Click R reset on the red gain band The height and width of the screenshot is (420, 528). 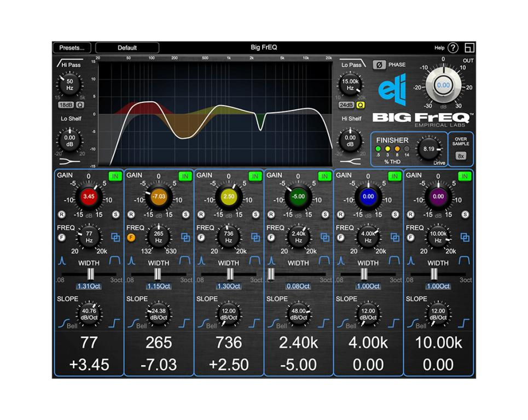[x=61, y=214]
